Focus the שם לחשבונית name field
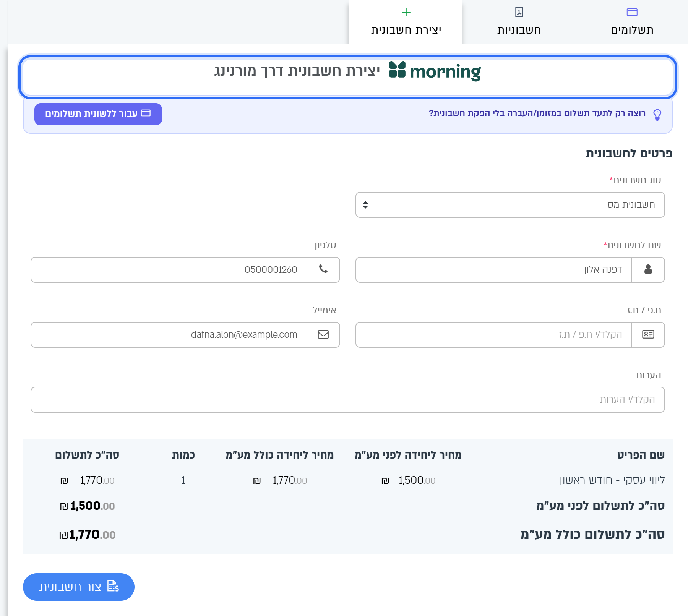The height and width of the screenshot is (616, 688). click(x=494, y=270)
